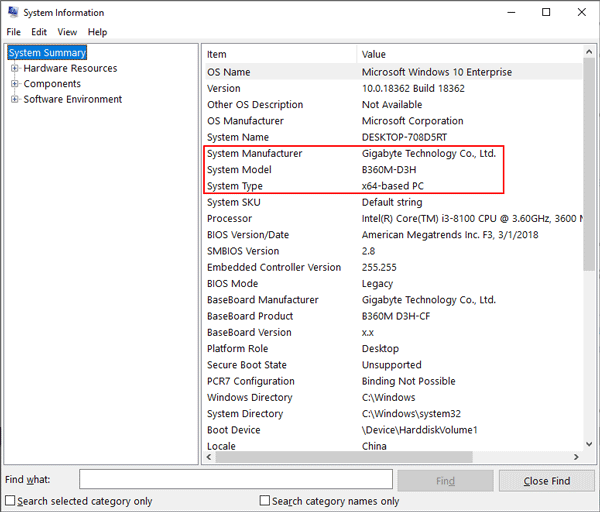Click the value 10.0.18362 Build 18362
Screen dimensions: 600x512
coord(413,88)
